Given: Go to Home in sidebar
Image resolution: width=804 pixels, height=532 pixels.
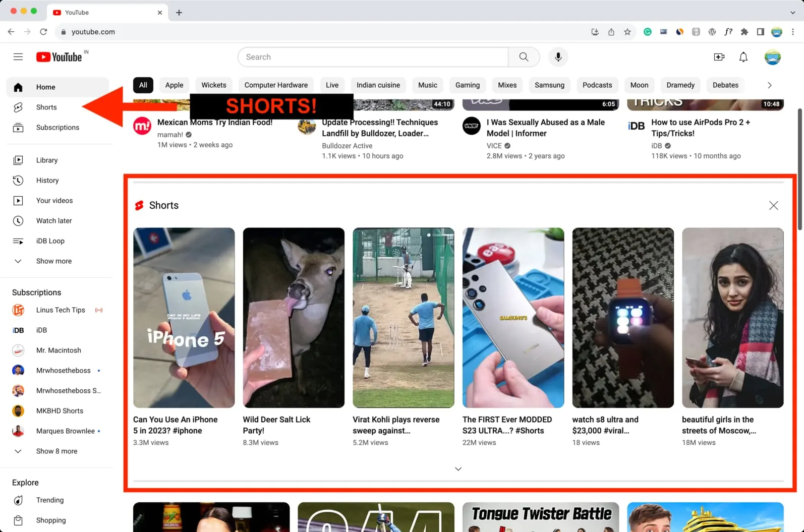Looking at the screenshot, I should pyautogui.click(x=58, y=87).
